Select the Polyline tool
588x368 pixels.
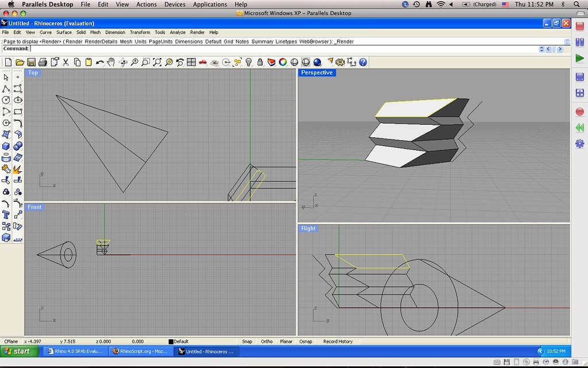(x=6, y=89)
